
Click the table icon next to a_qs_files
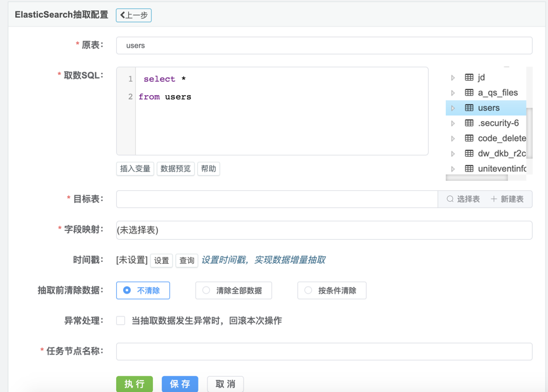(469, 93)
